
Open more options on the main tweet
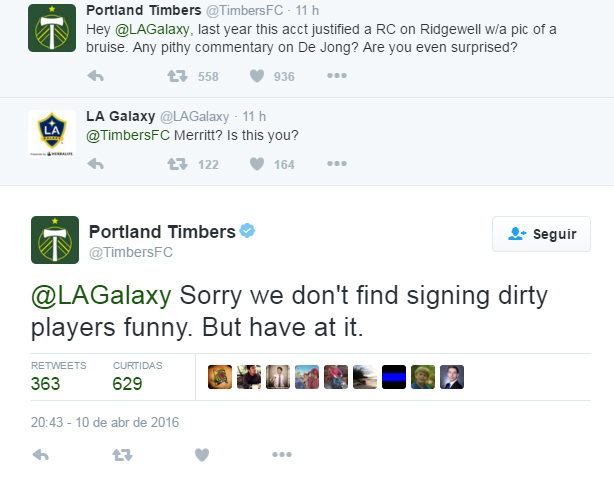coord(281,455)
